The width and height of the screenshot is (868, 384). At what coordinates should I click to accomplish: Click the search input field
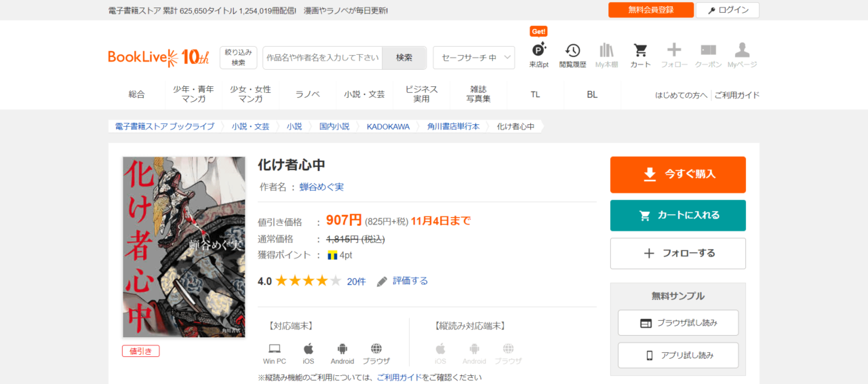tap(323, 58)
